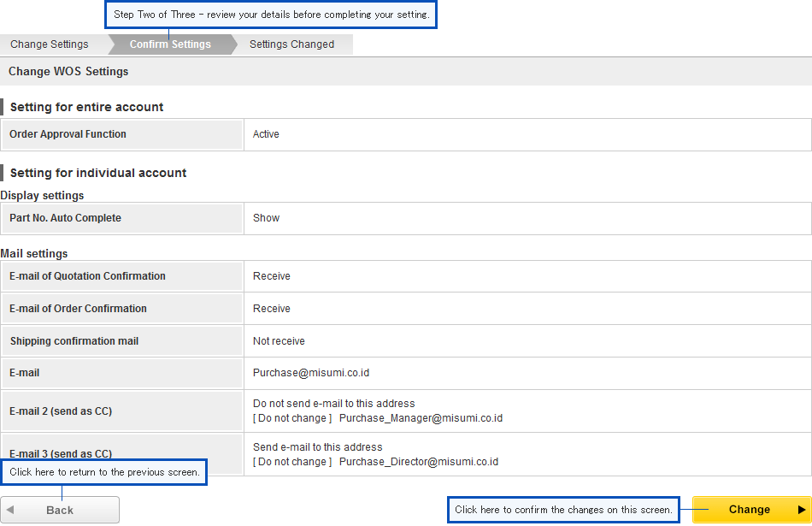The height and width of the screenshot is (526, 812).
Task: Click the Order Approval Function label
Action: tap(68, 134)
